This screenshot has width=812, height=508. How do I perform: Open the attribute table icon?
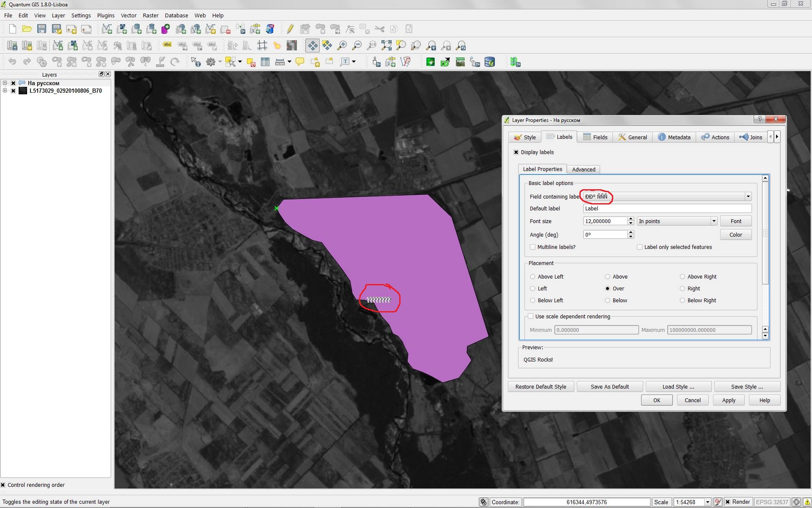[x=265, y=62]
